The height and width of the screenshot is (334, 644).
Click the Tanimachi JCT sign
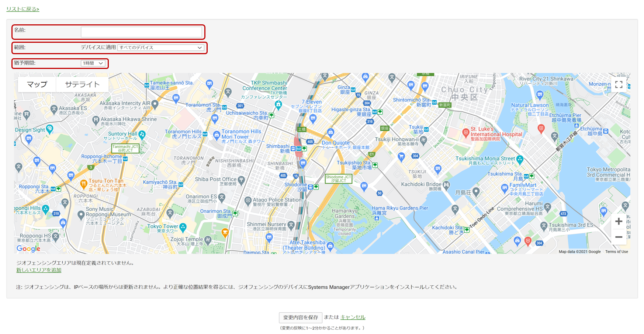[x=125, y=148]
